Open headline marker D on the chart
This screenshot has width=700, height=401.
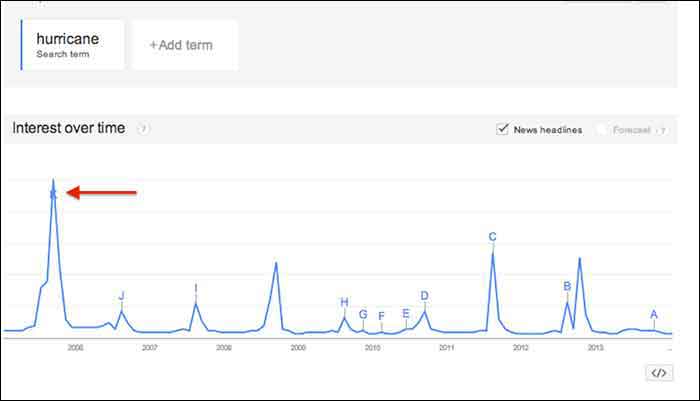click(x=424, y=296)
